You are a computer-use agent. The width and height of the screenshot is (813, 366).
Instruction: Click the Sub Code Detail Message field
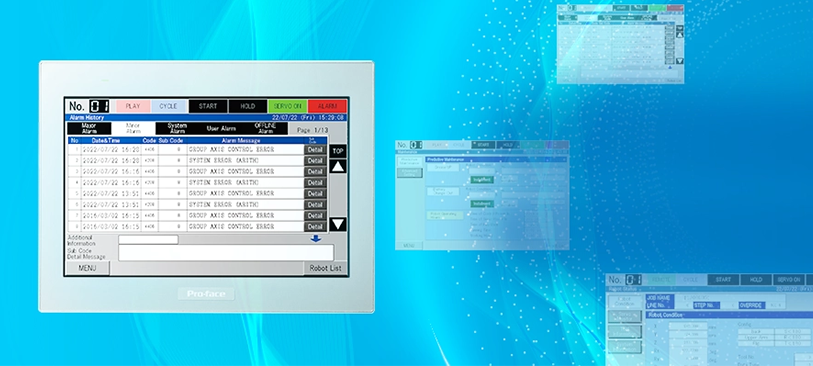pos(226,252)
